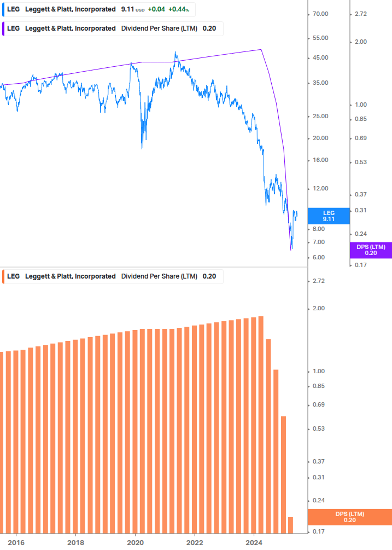This screenshot has height=550, width=392.
Task: Click the 35.00 price axis label
Action: click(320, 83)
